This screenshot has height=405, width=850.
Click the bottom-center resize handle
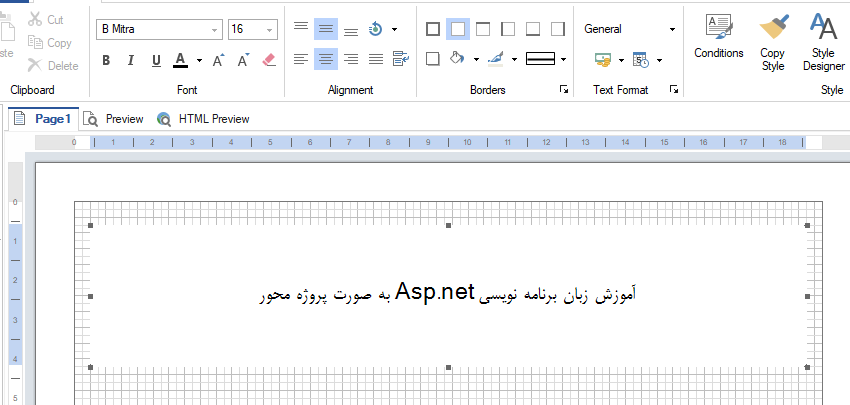coord(448,368)
